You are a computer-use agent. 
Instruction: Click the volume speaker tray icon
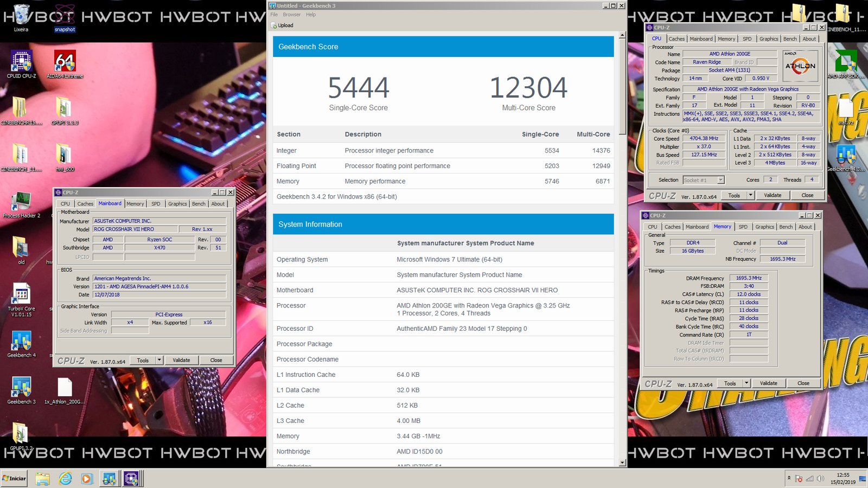tap(820, 478)
